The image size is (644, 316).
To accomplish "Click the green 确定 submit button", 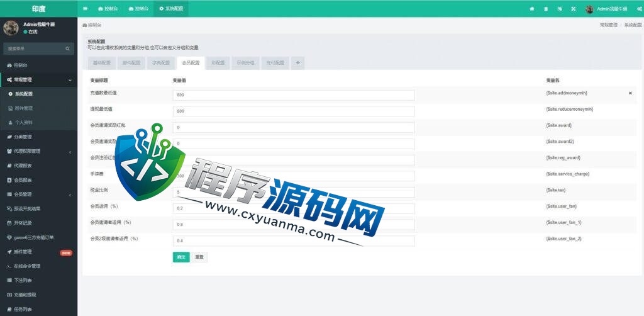I will (x=181, y=257).
